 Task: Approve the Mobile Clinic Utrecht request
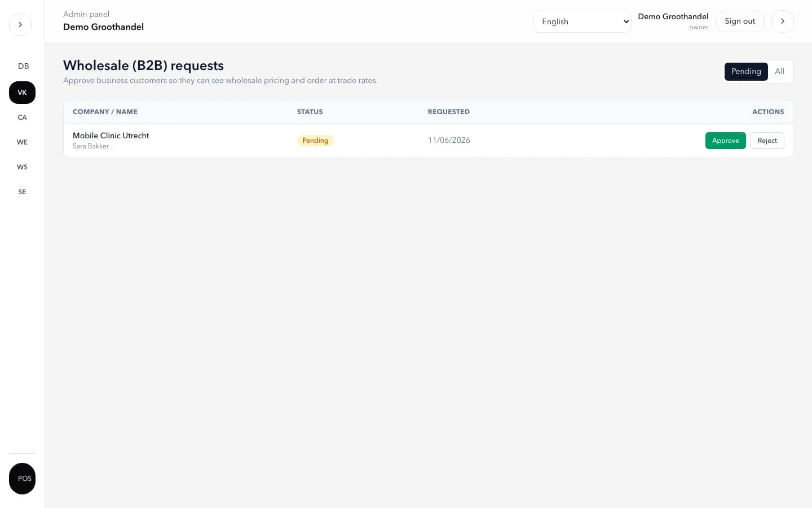click(x=725, y=141)
